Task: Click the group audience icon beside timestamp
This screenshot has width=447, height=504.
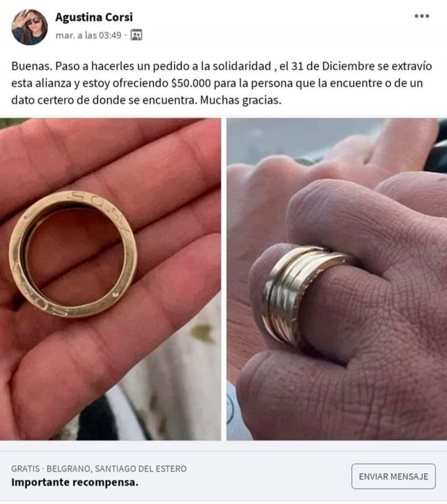Action: 136,35
